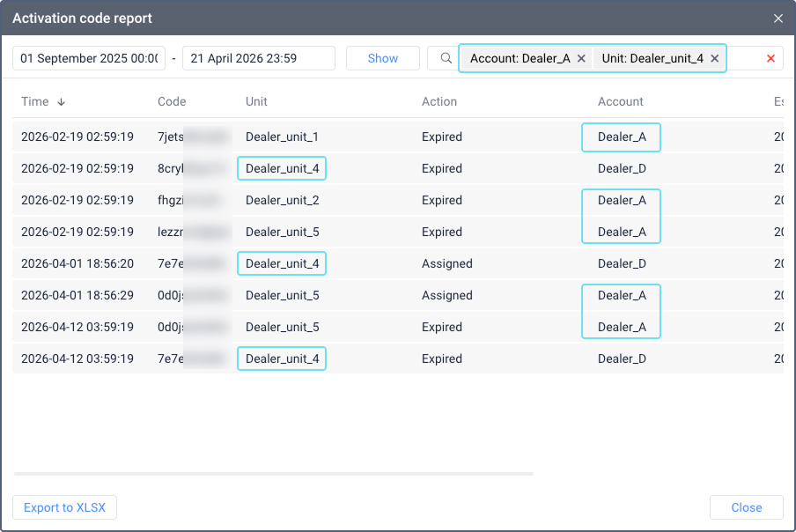Select the highlighted Dealer_unit_4 in second row
This screenshot has height=532, width=796.
(x=281, y=168)
